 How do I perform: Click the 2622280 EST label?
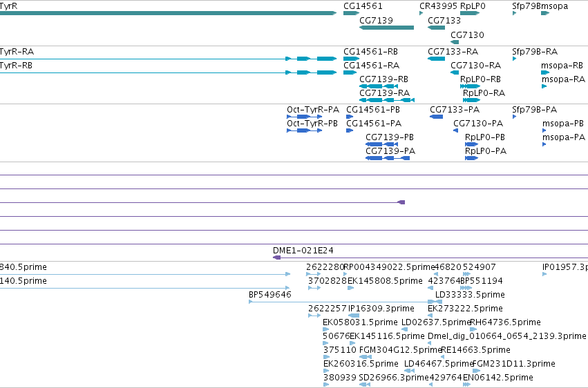[325, 267]
